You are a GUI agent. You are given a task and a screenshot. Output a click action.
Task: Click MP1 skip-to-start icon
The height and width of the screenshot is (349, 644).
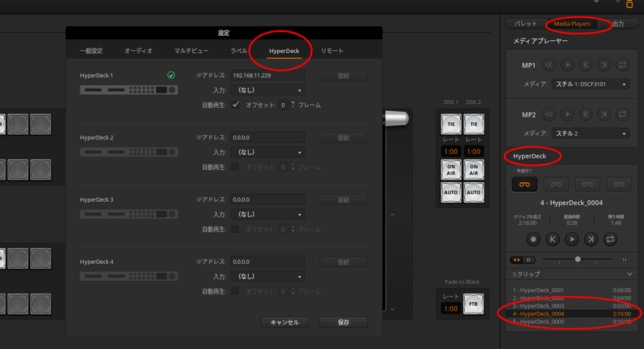586,65
